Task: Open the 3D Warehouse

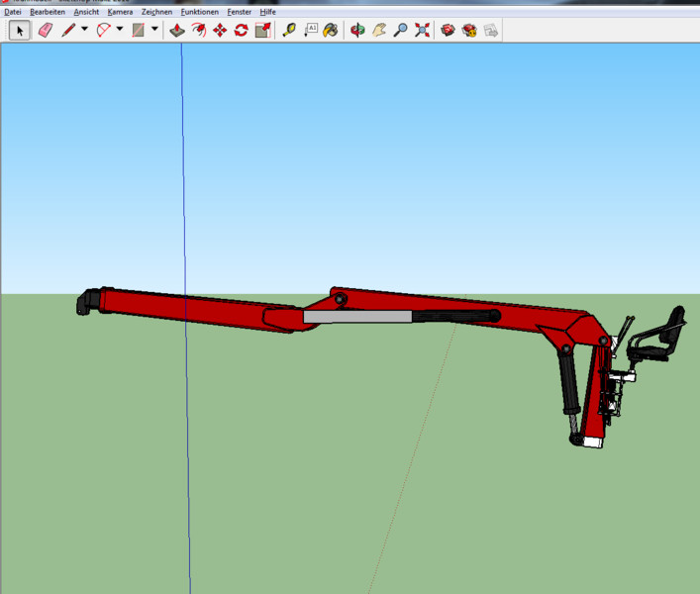Action: pyautogui.click(x=448, y=30)
